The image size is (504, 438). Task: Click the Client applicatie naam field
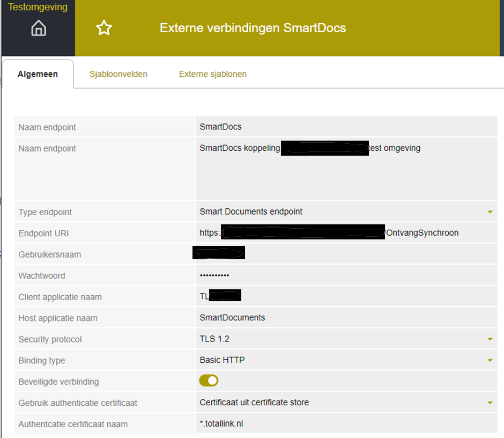click(x=346, y=296)
